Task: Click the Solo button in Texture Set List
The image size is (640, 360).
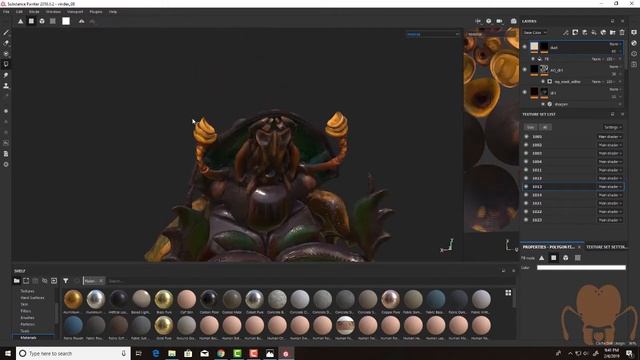Action: point(530,127)
